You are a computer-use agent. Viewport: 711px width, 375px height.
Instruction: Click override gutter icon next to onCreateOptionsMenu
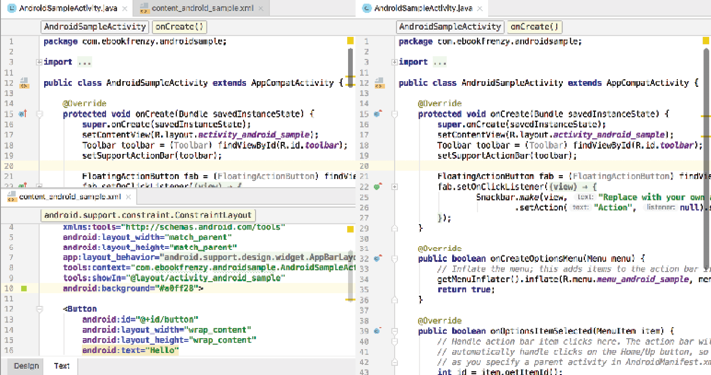pyautogui.click(x=377, y=258)
